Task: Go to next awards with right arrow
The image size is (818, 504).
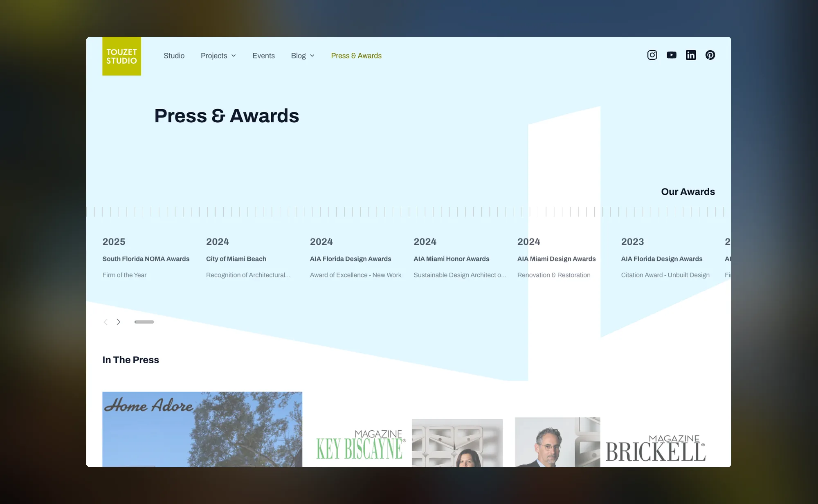Action: pyautogui.click(x=119, y=322)
